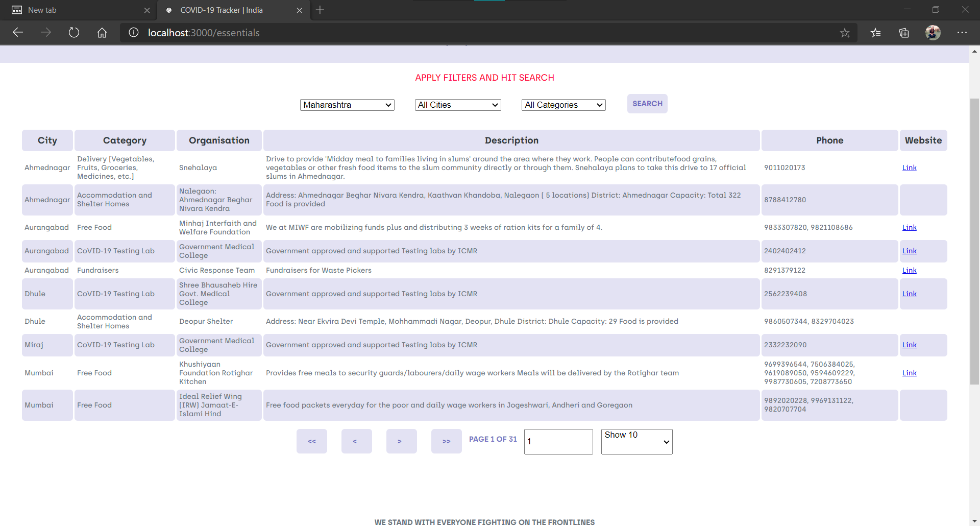Click the Organisation column header

tap(219, 140)
